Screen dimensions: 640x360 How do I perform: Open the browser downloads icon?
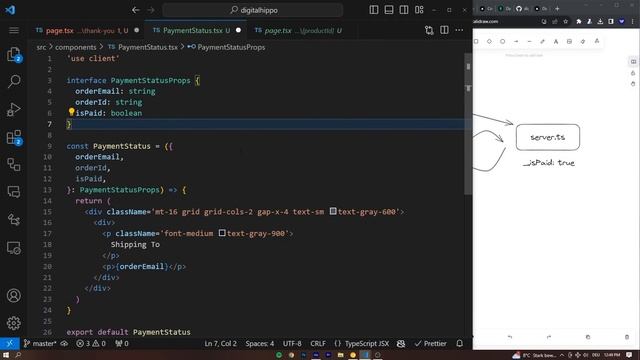pyautogui.click(x=600, y=21)
